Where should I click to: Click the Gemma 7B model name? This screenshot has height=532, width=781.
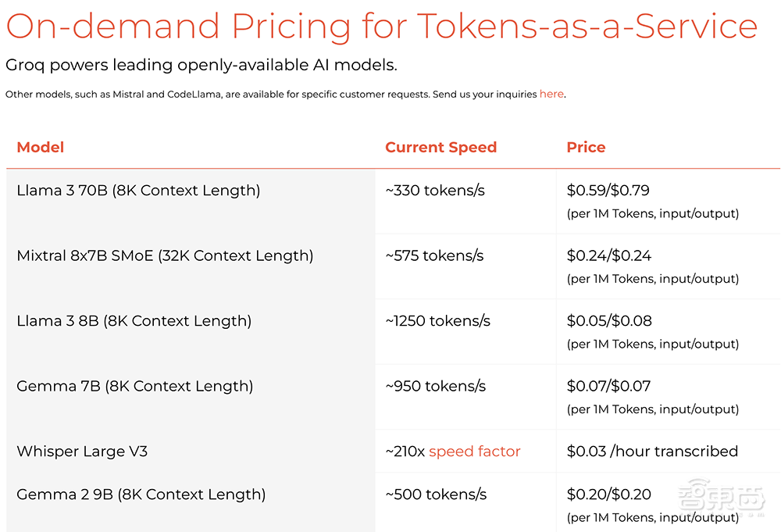pos(134,387)
